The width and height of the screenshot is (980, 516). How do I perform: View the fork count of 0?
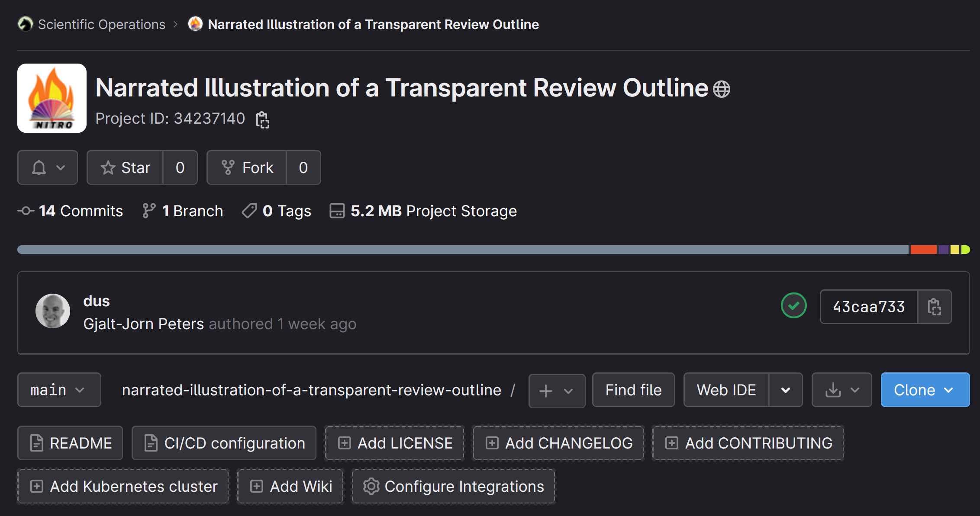[x=303, y=167]
